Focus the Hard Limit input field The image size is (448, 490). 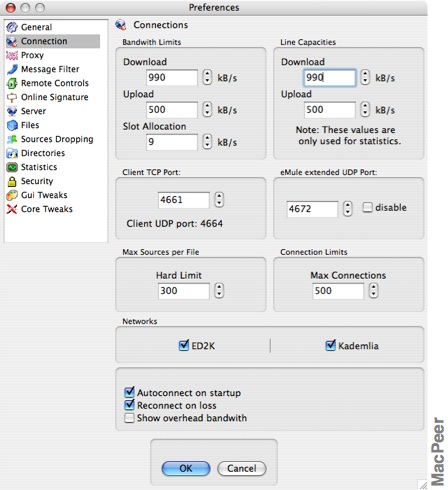[184, 291]
